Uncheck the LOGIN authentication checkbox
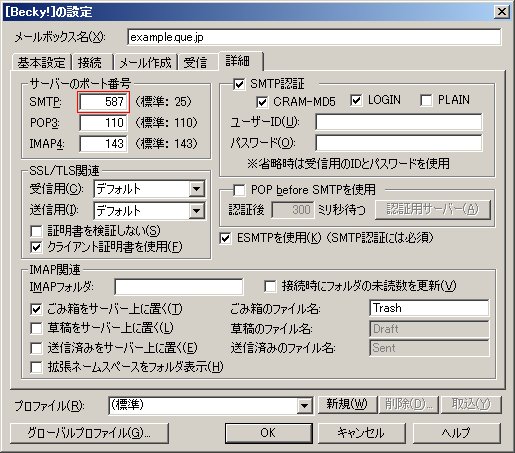 coord(356,100)
